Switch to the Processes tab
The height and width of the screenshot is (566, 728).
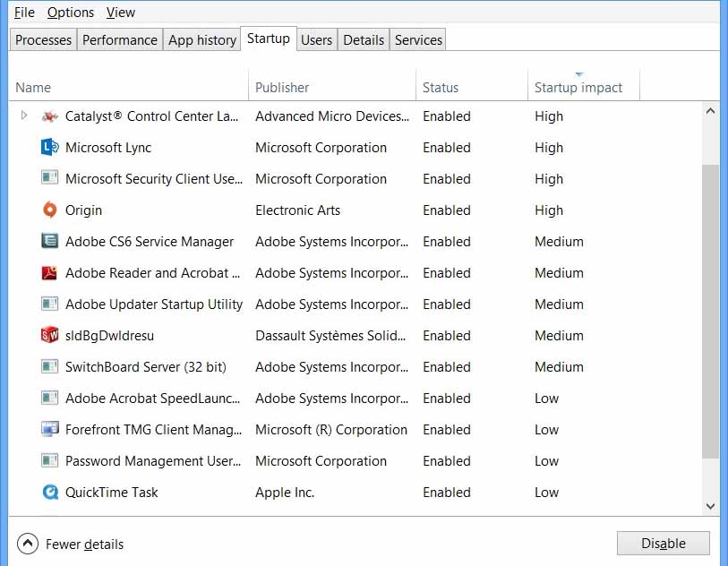[42, 39]
